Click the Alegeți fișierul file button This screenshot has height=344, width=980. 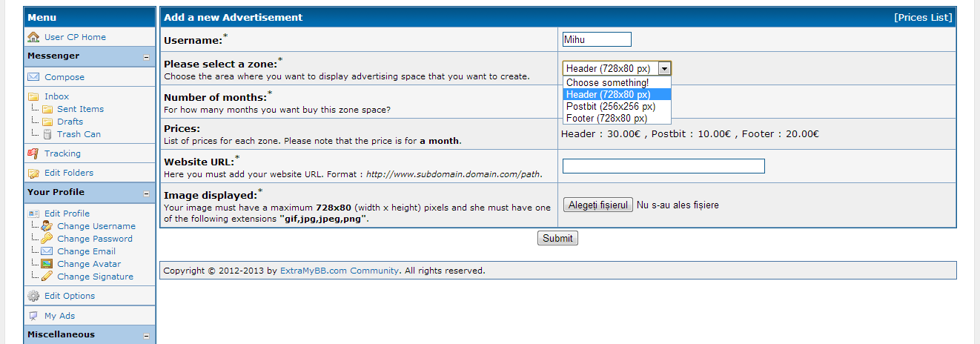pos(598,205)
